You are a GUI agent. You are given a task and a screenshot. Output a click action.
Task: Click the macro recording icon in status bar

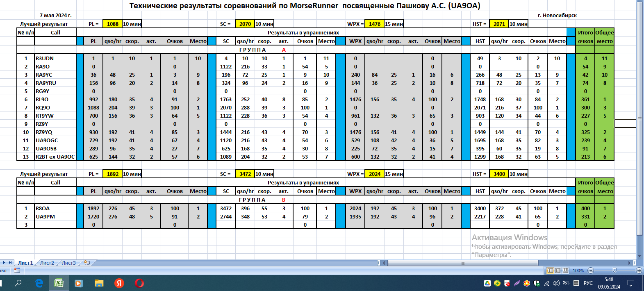[17, 271]
